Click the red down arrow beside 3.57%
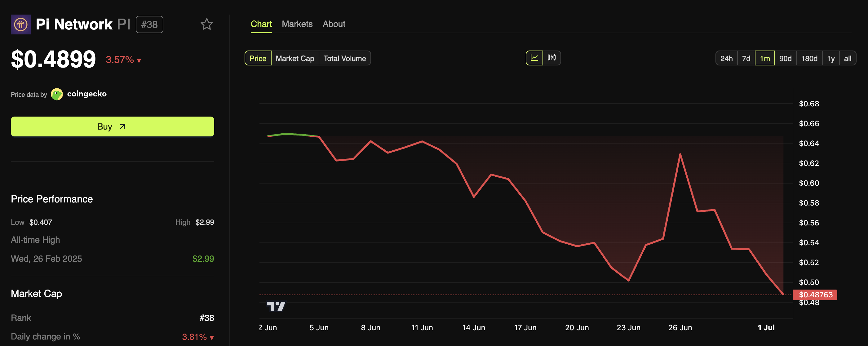The image size is (868, 346). click(x=139, y=61)
